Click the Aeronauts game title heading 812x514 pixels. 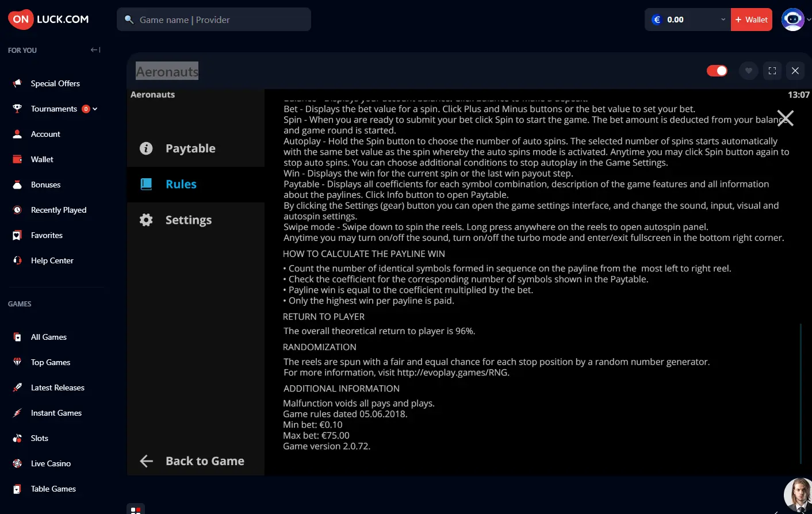coord(167,71)
